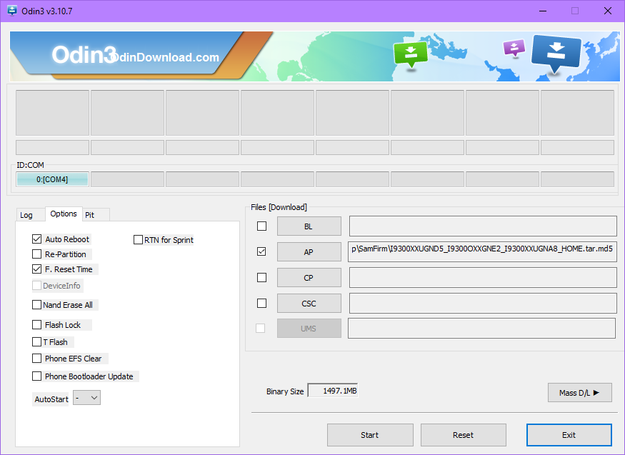Click the Exit button
This screenshot has width=625, height=455.
click(569, 435)
